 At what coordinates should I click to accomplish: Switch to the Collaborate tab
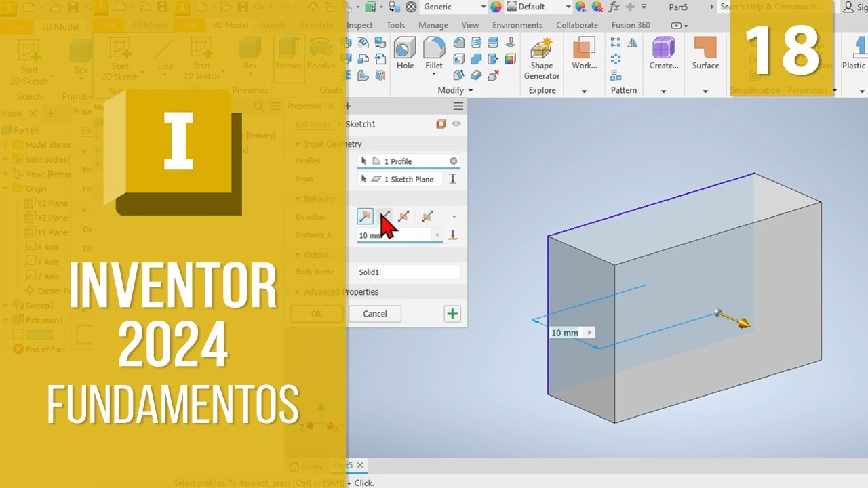point(577,25)
